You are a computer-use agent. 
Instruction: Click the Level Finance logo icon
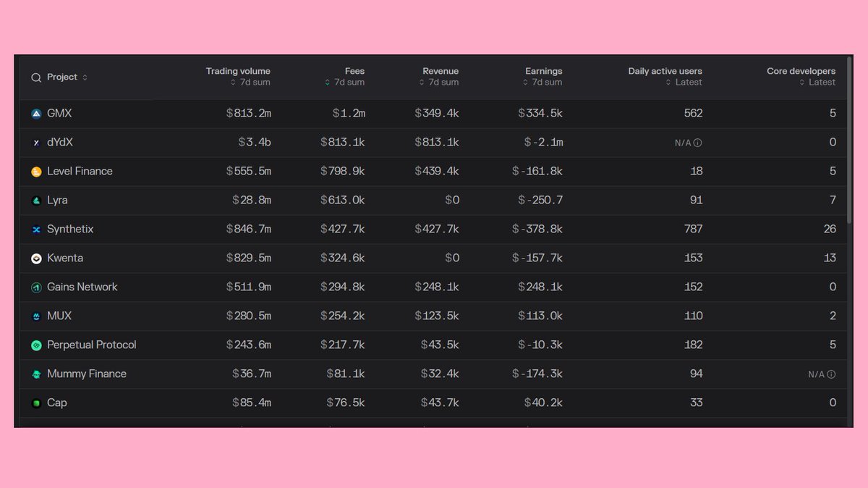[x=36, y=172]
